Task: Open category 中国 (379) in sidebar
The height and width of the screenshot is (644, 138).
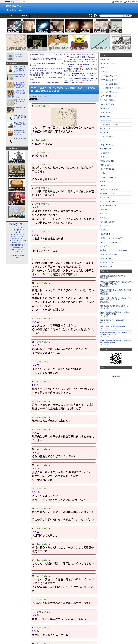Action: [x=103, y=181]
